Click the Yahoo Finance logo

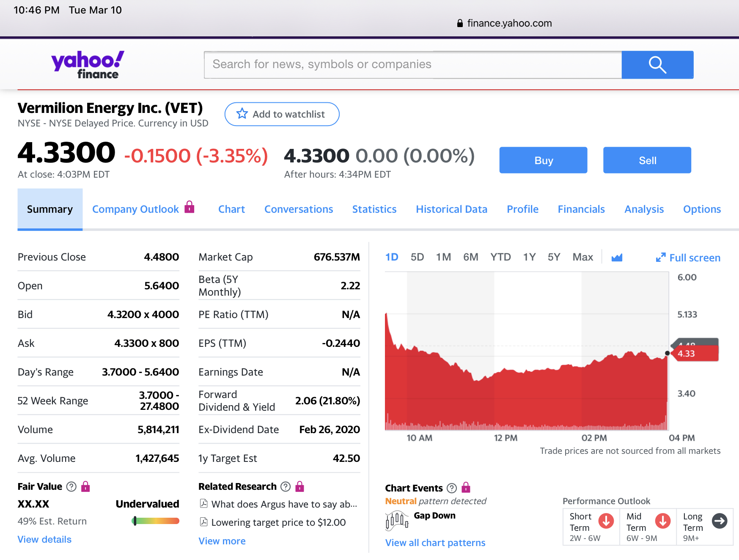pos(88,65)
